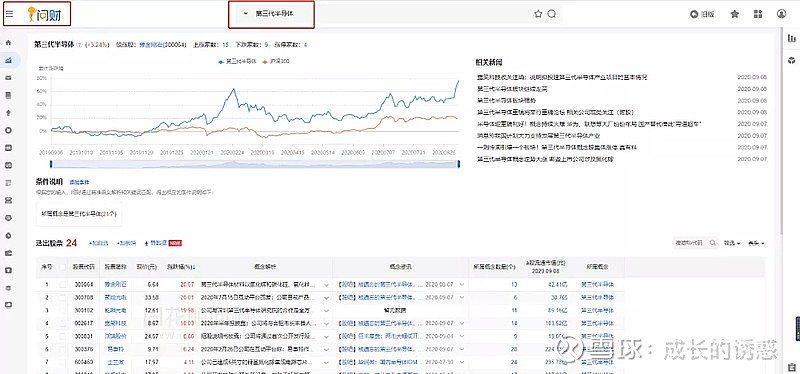Click the 概念解析 column header
800x374 pixels.
pos(265,267)
